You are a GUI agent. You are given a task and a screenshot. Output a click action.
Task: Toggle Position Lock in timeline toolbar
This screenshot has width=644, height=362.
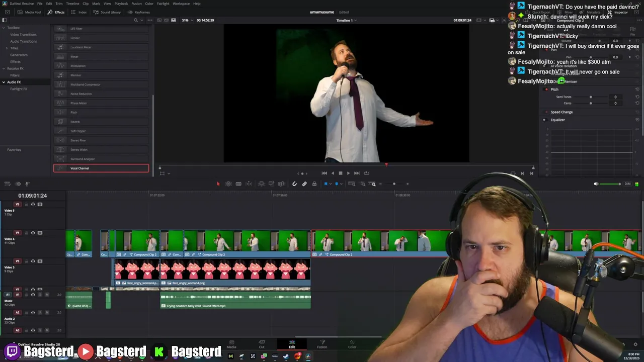coord(314,184)
